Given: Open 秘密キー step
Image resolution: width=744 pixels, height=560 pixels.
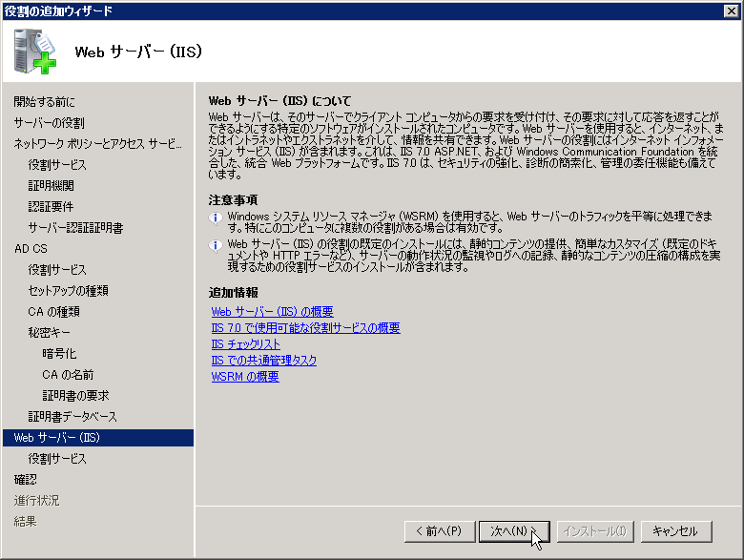Looking at the screenshot, I should point(49,333).
